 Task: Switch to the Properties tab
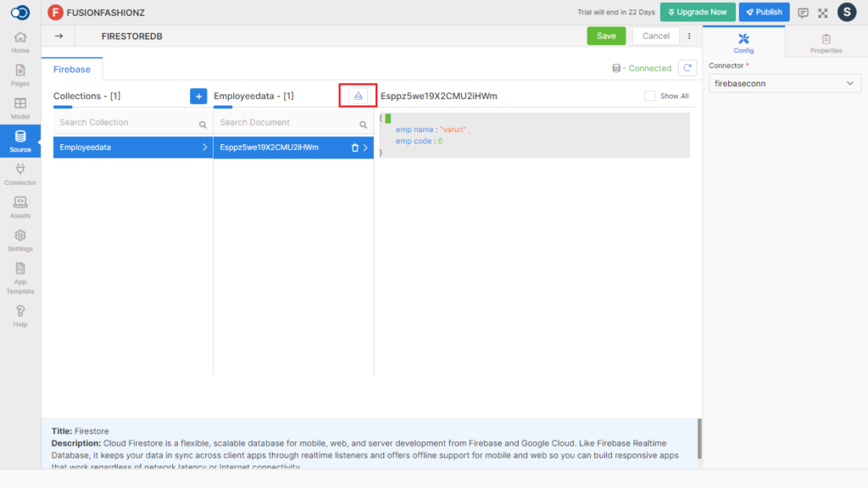click(x=826, y=43)
